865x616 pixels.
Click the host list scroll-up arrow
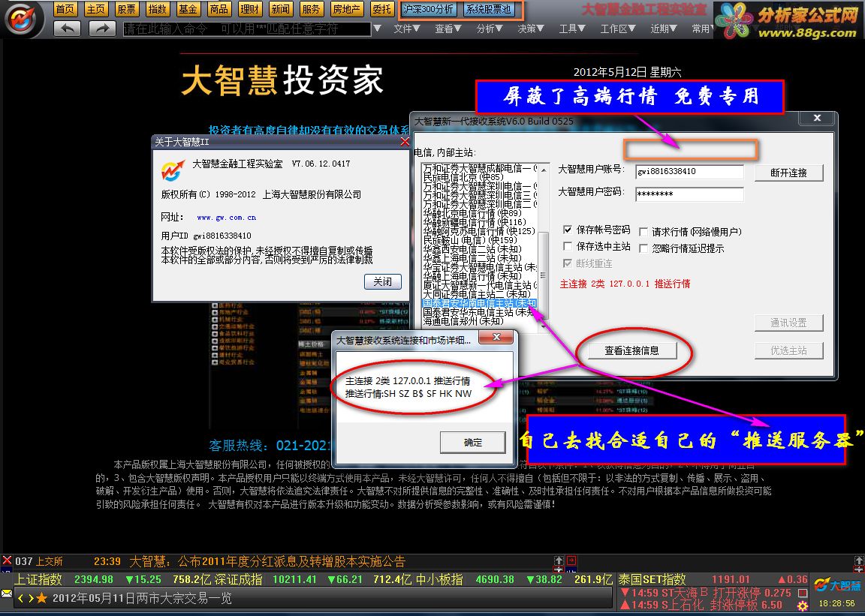[544, 170]
